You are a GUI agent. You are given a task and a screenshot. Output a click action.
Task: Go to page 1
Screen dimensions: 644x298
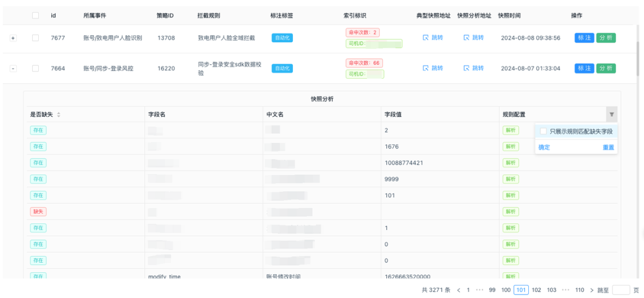coord(468,290)
